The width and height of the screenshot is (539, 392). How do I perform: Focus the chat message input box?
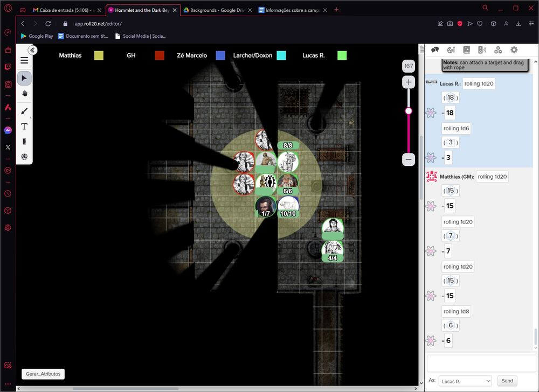pyautogui.click(x=481, y=363)
